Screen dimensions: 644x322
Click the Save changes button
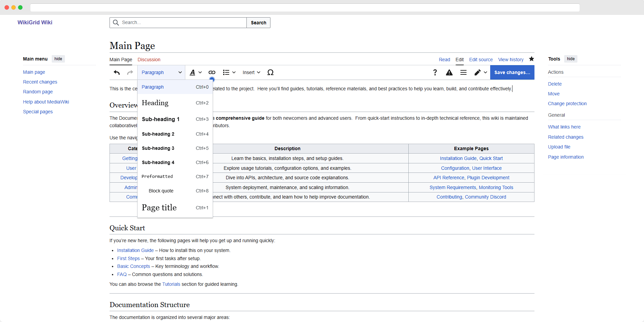(512, 72)
